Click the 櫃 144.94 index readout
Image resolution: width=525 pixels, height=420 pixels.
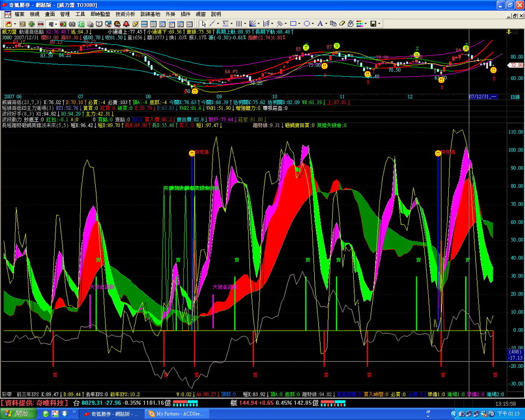click(x=274, y=403)
